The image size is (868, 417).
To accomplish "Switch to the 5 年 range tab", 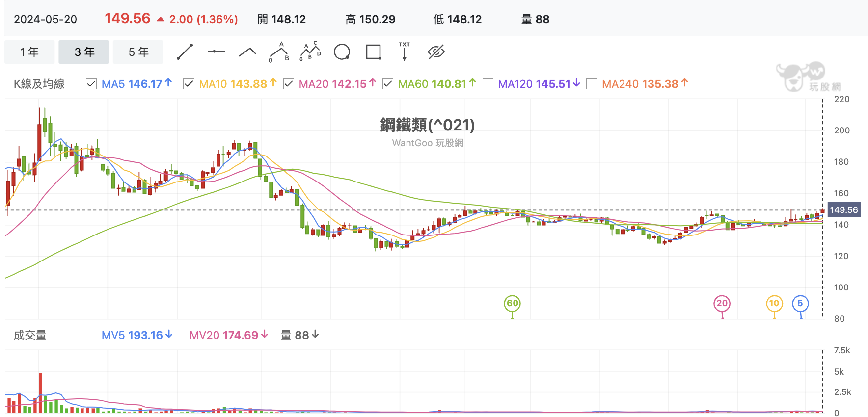I will (x=138, y=52).
